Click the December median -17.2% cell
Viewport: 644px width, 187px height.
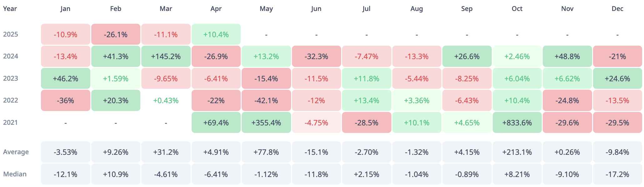point(617,174)
